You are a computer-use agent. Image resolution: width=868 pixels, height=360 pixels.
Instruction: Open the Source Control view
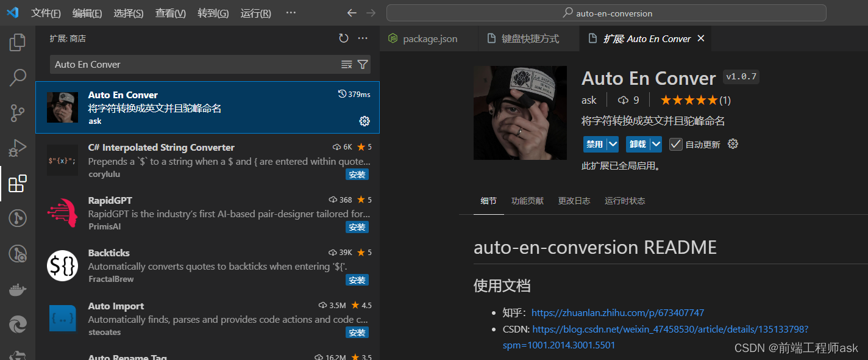[x=17, y=112]
